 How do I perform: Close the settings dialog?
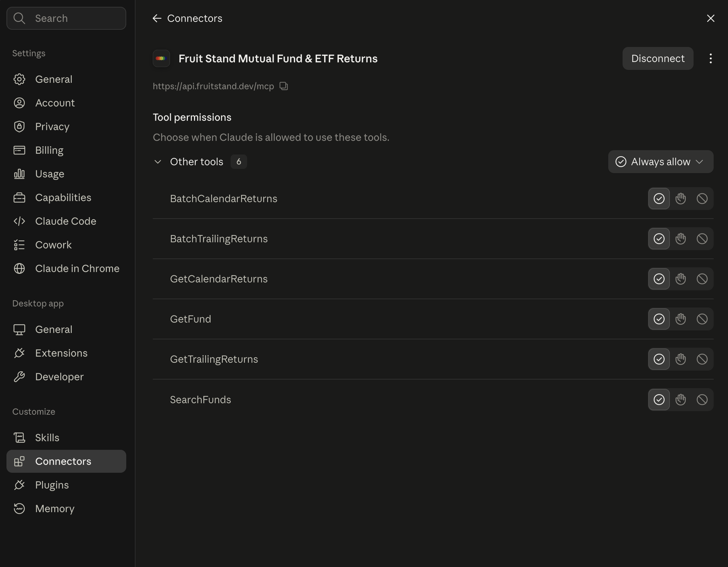click(710, 18)
